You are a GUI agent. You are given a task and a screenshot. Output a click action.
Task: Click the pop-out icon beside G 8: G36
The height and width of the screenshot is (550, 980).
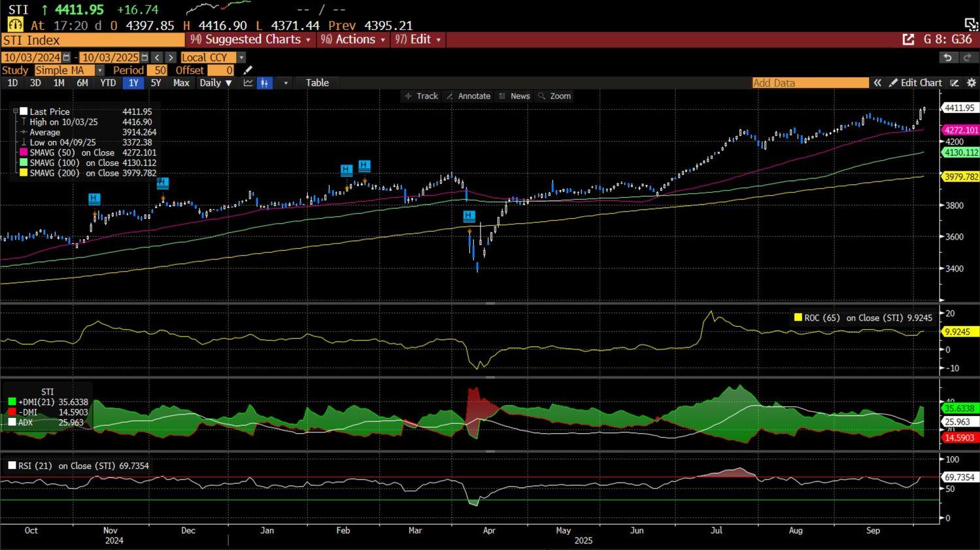[908, 40]
